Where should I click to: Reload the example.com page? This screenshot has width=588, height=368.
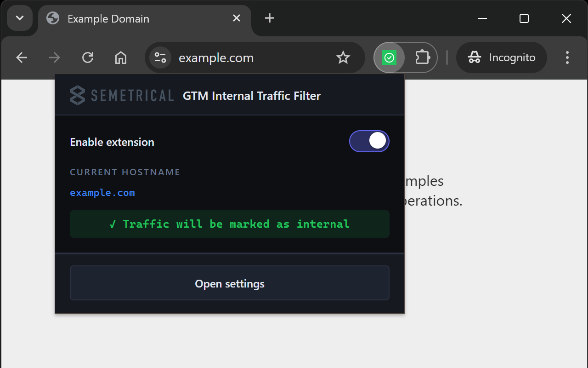point(88,57)
